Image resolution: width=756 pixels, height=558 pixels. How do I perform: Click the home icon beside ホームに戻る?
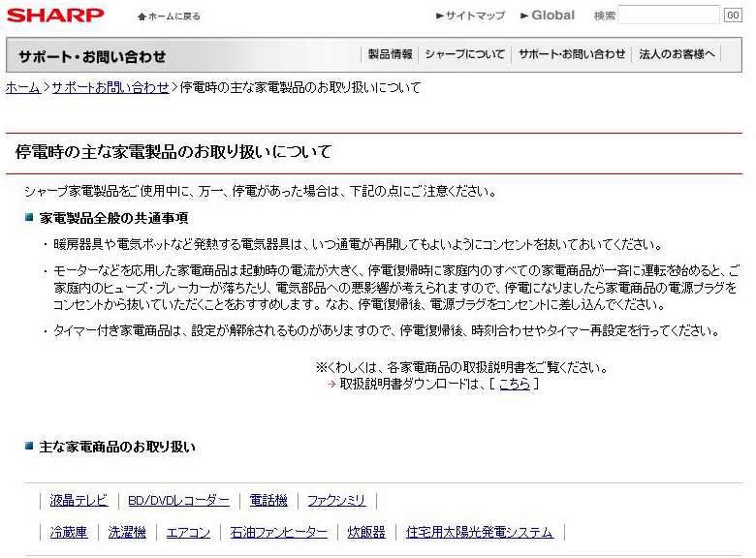pyautogui.click(x=142, y=16)
